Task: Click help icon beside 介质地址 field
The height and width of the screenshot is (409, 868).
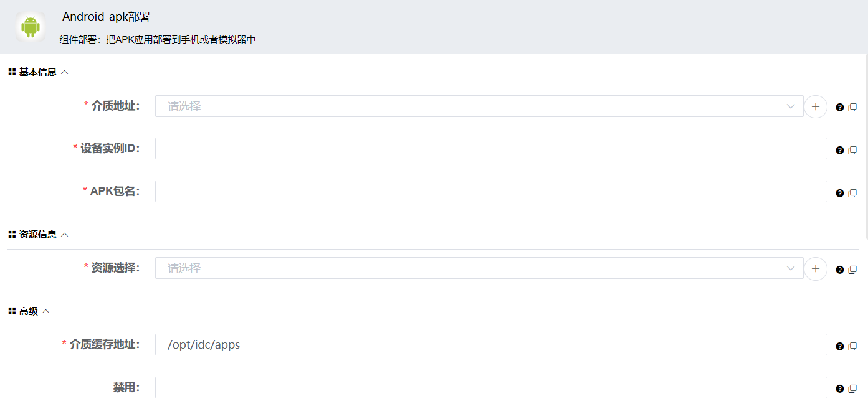Action: pyautogui.click(x=839, y=107)
